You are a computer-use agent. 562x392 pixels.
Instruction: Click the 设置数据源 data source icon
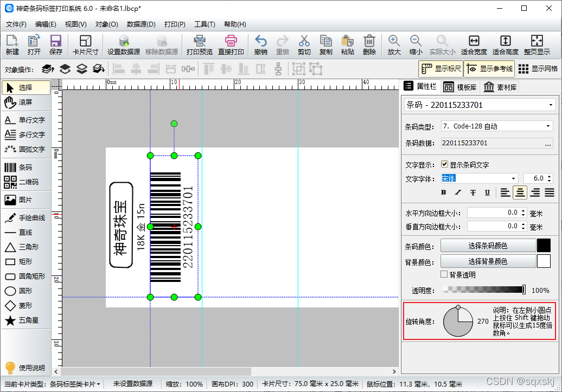124,45
